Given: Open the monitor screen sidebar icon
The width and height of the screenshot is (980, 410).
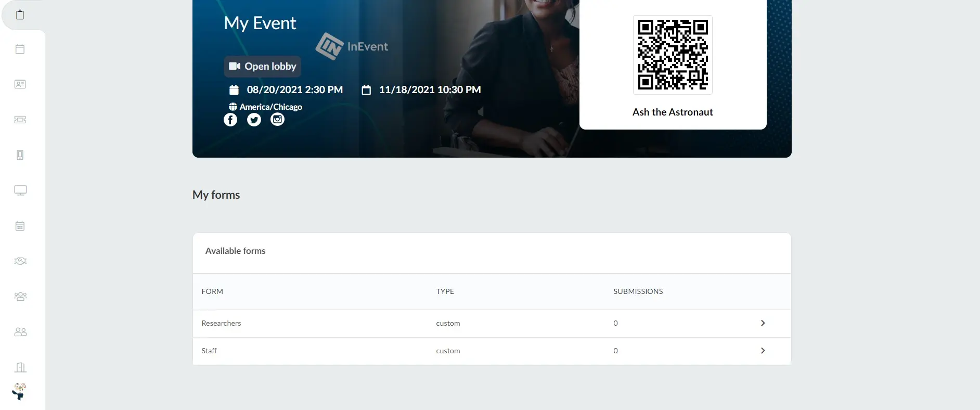Looking at the screenshot, I should coord(20,190).
